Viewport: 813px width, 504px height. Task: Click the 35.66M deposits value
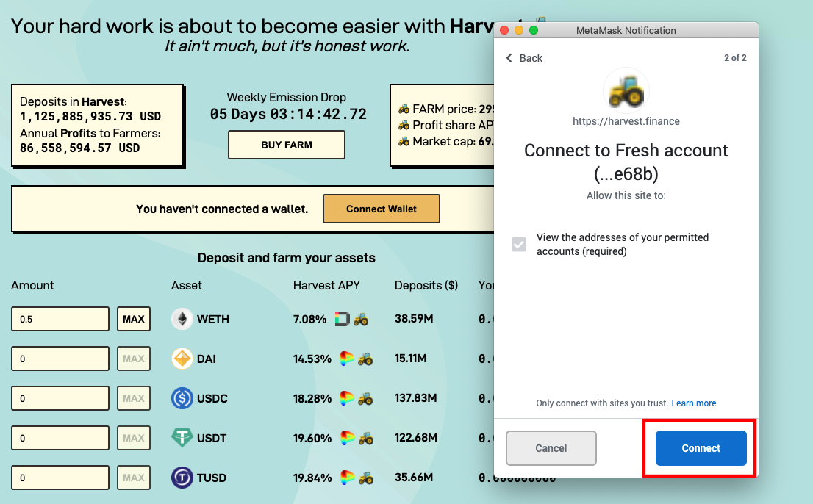coord(414,477)
